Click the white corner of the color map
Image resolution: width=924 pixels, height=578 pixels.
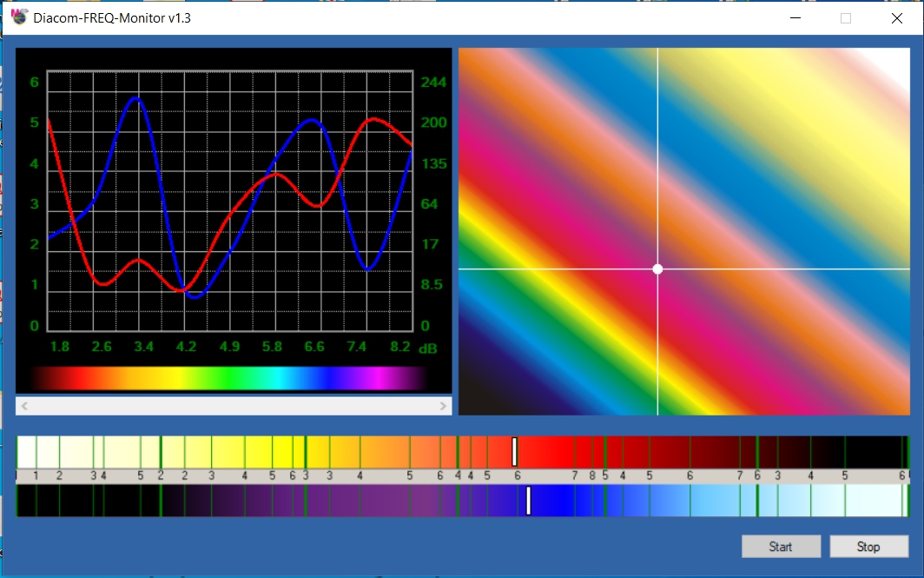[x=894, y=59]
